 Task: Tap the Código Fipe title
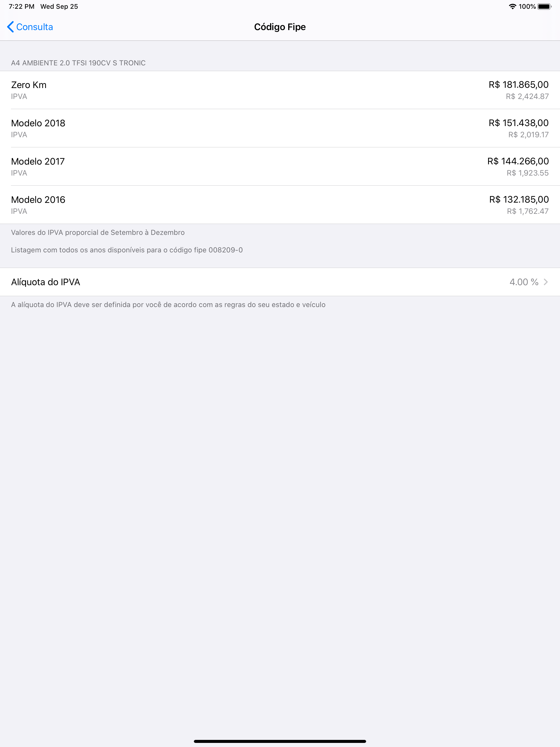[x=280, y=27]
